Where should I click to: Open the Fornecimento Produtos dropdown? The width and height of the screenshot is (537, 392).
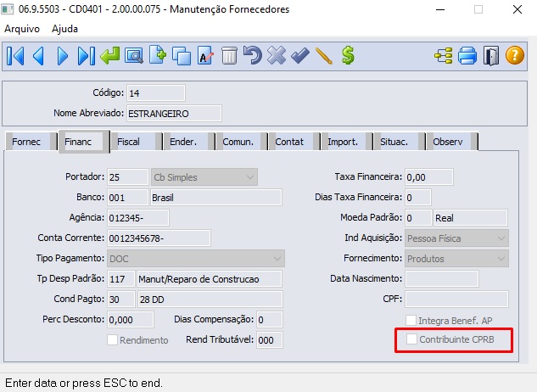click(456, 258)
